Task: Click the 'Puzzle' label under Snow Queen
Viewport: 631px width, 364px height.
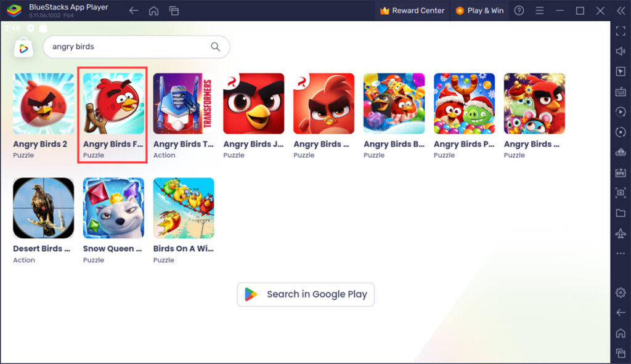Action: tap(94, 261)
